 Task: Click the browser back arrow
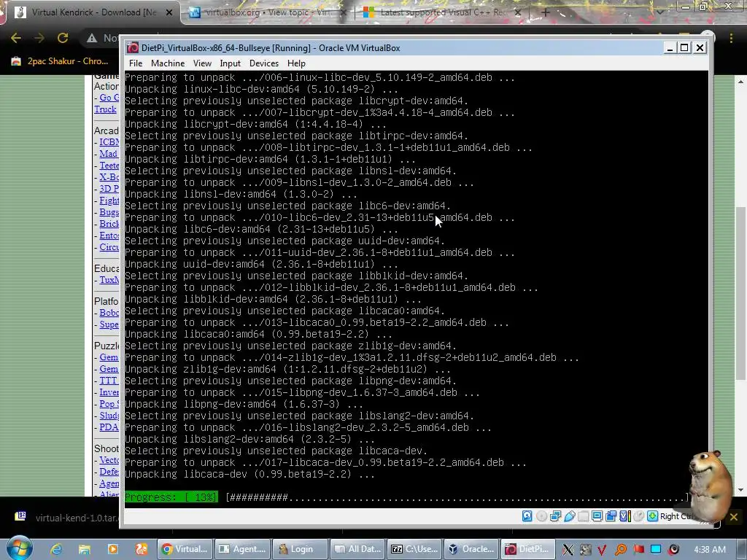(16, 38)
